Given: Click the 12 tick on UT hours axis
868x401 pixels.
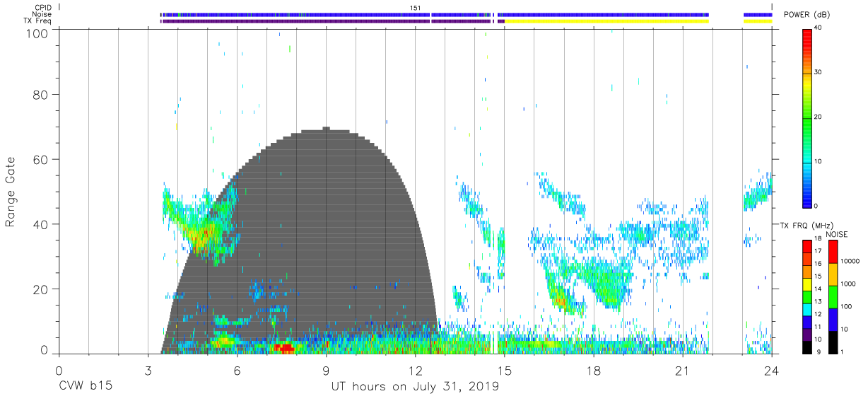Looking at the screenshot, I should tap(416, 371).
